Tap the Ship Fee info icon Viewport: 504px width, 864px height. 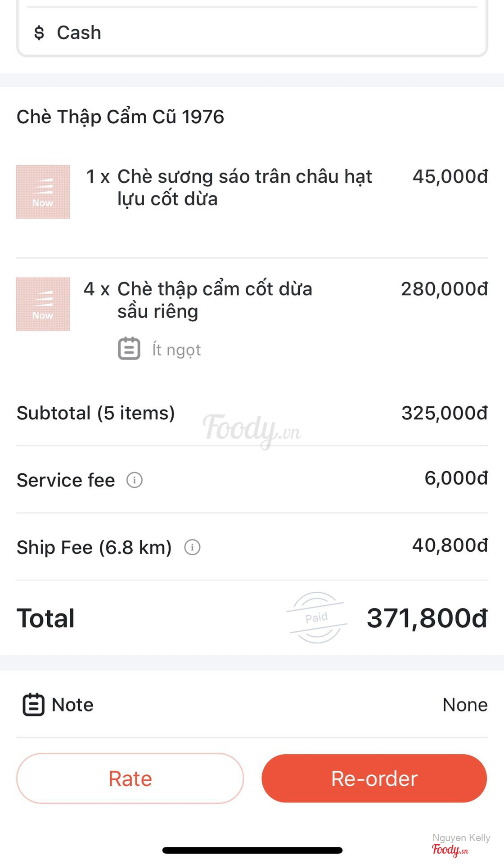(x=192, y=547)
